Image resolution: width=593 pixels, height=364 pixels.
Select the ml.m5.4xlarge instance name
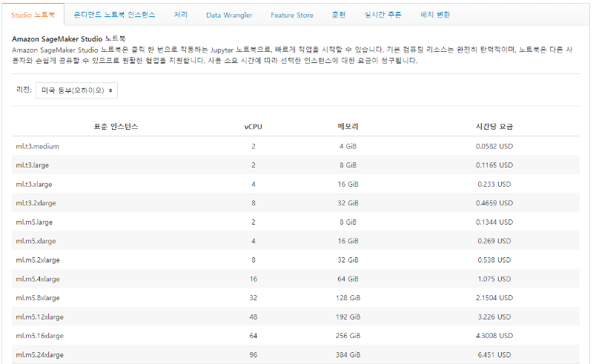[x=38, y=279]
